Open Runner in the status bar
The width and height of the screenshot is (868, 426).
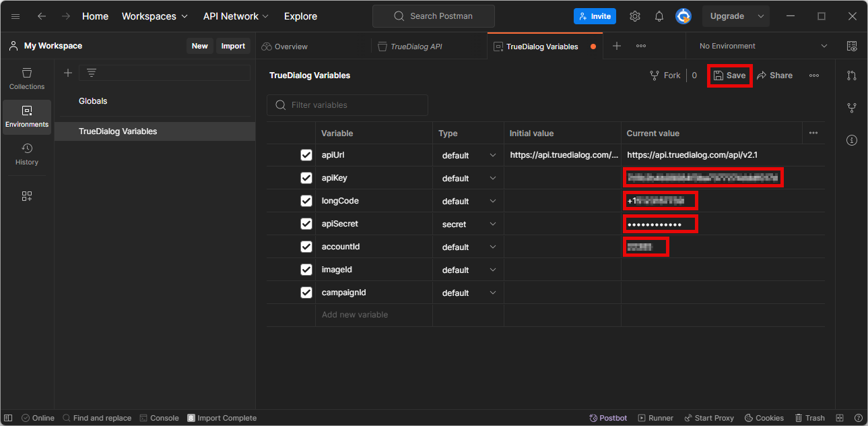click(x=655, y=418)
